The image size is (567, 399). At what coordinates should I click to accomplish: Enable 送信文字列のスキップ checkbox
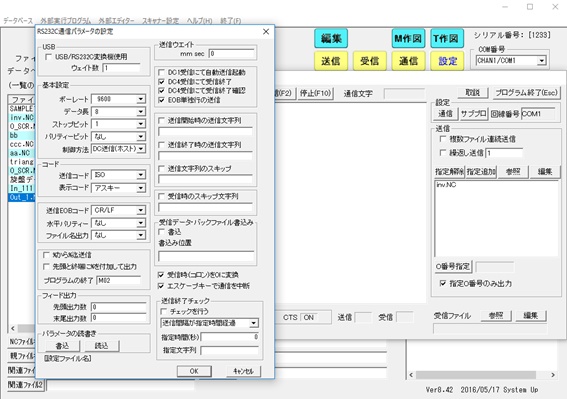point(162,169)
